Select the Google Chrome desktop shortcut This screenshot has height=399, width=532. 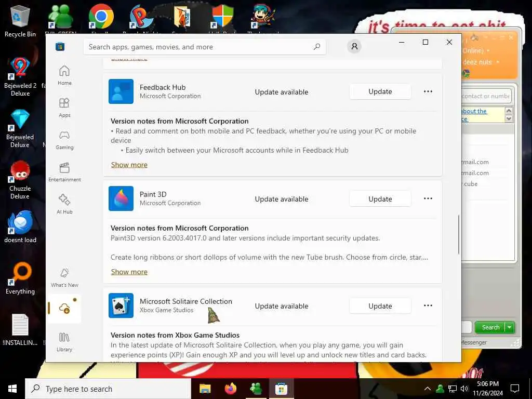(x=101, y=17)
